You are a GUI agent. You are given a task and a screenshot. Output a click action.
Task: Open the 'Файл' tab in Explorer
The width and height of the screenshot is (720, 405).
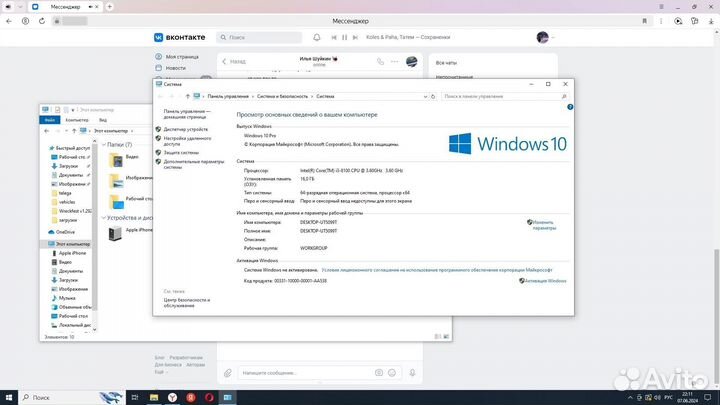(49, 119)
